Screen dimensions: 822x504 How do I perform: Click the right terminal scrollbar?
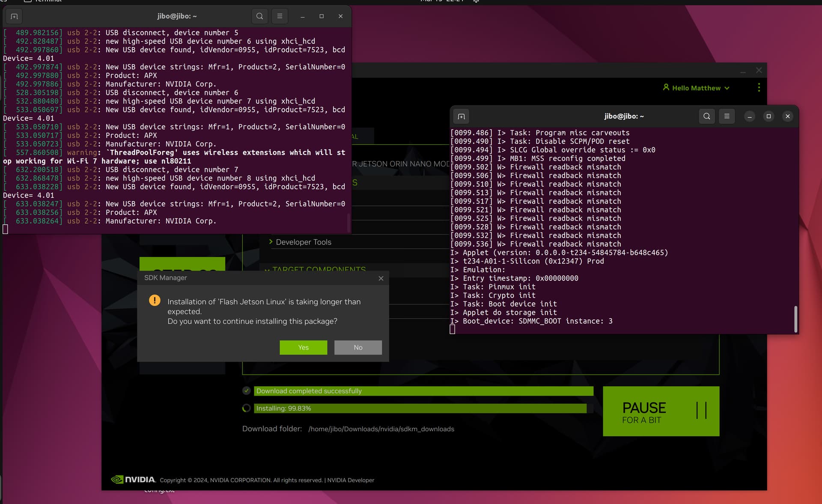click(x=796, y=319)
